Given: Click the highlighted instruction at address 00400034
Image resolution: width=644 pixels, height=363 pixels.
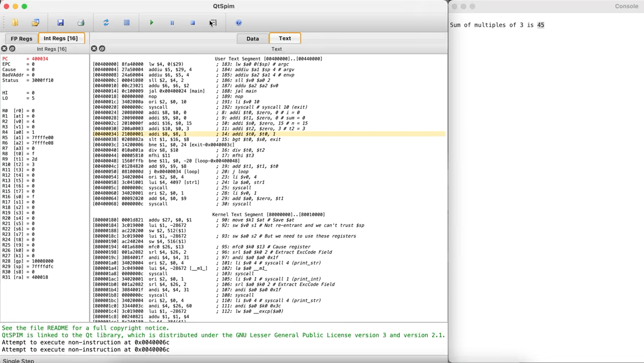Looking at the screenshot, I should click(269, 134).
